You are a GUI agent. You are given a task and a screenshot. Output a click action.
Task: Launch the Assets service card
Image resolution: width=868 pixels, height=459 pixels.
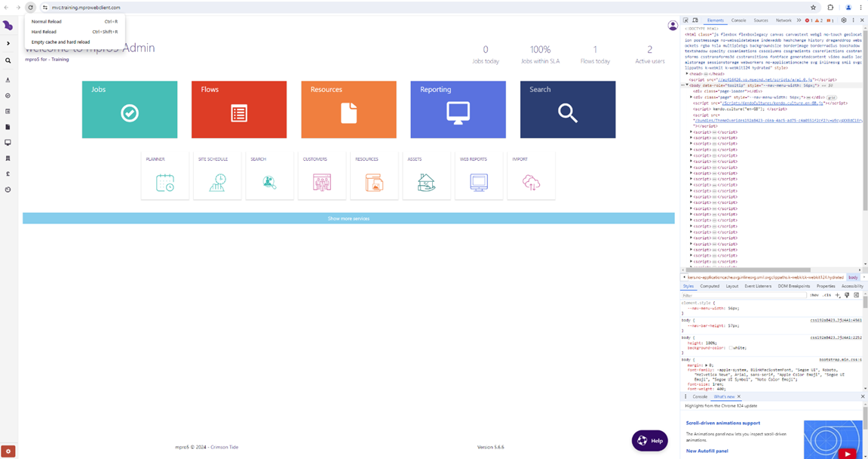coord(426,175)
